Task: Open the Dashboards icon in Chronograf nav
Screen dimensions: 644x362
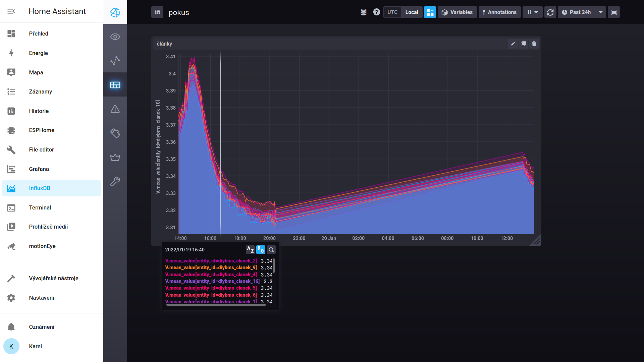Action: click(115, 85)
